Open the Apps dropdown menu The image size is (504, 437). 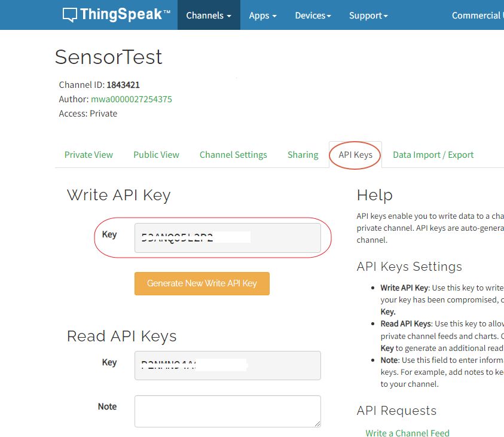(x=262, y=15)
